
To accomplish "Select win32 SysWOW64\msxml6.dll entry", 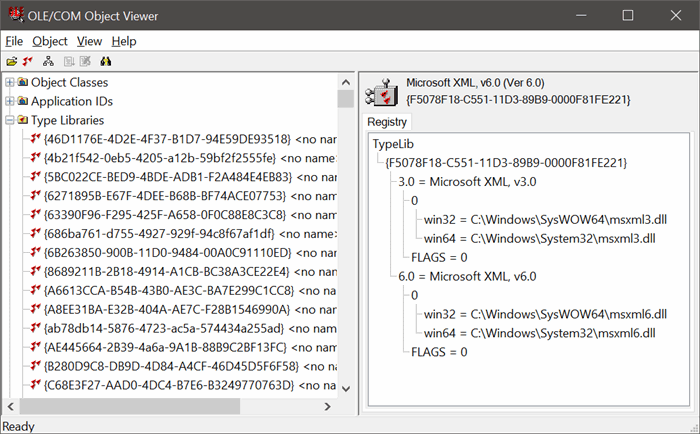I will click(x=545, y=314).
